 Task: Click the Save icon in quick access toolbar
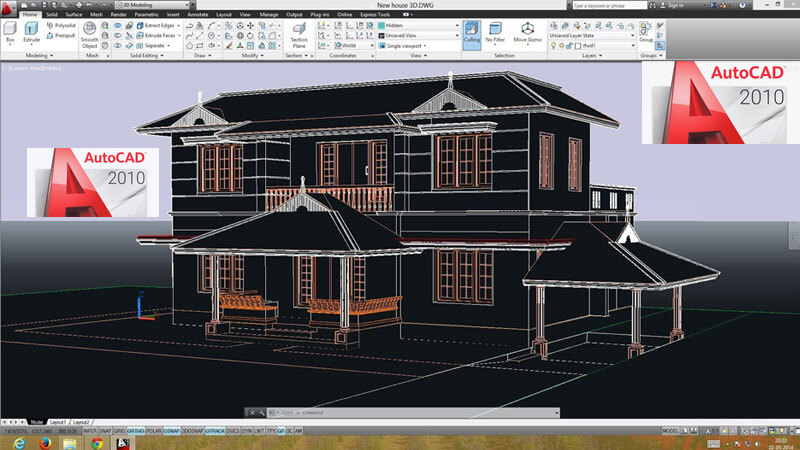point(44,5)
